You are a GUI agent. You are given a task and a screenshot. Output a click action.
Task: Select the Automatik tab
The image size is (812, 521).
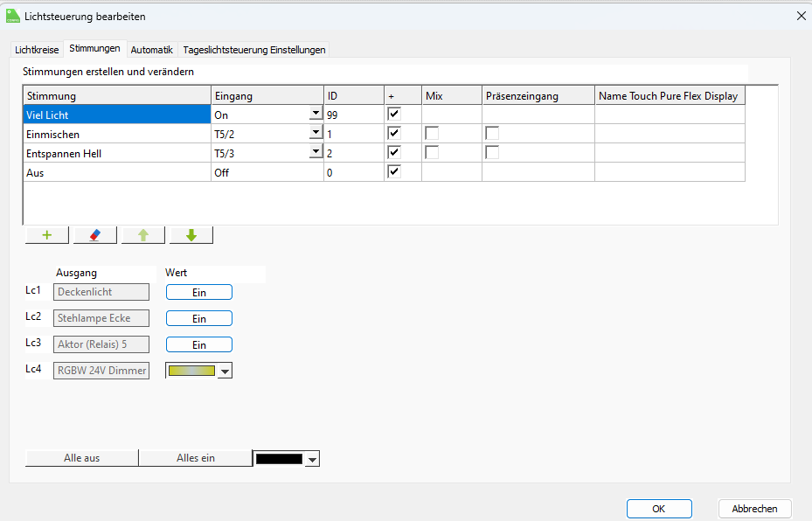152,50
